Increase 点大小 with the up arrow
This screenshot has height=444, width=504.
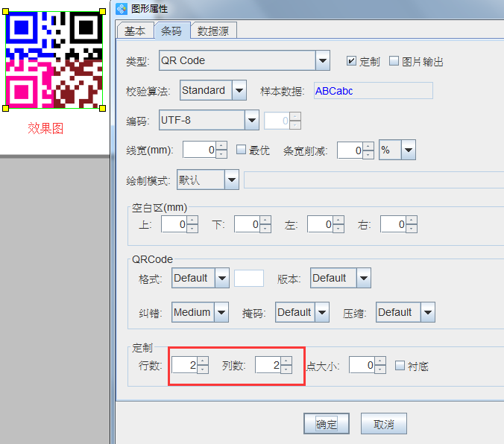tap(380, 361)
